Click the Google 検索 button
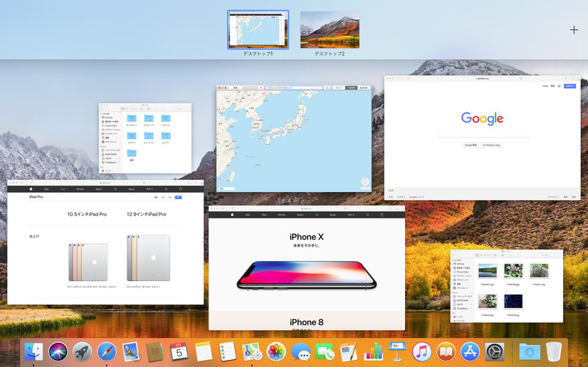The width and height of the screenshot is (588, 367). pyautogui.click(x=471, y=145)
